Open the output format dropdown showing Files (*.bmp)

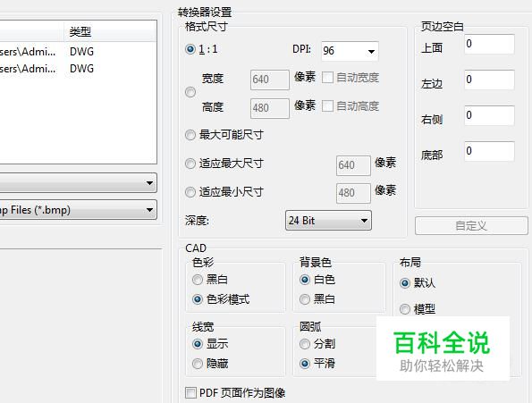pos(79,210)
